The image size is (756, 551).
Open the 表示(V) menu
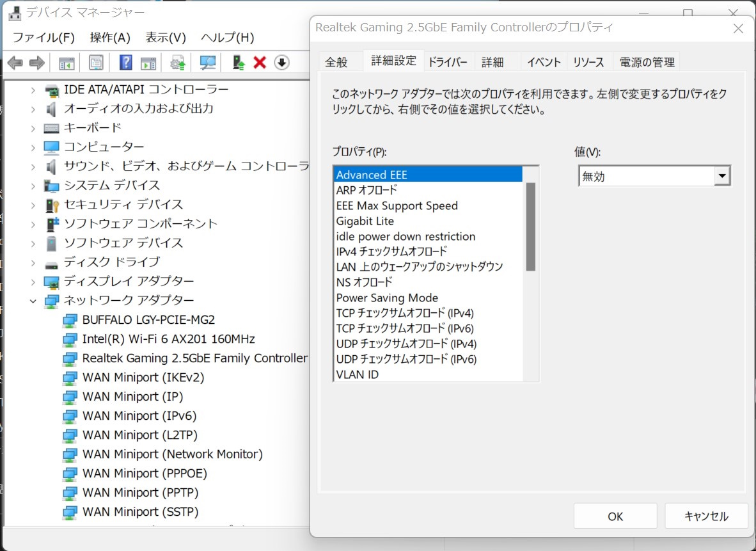166,38
